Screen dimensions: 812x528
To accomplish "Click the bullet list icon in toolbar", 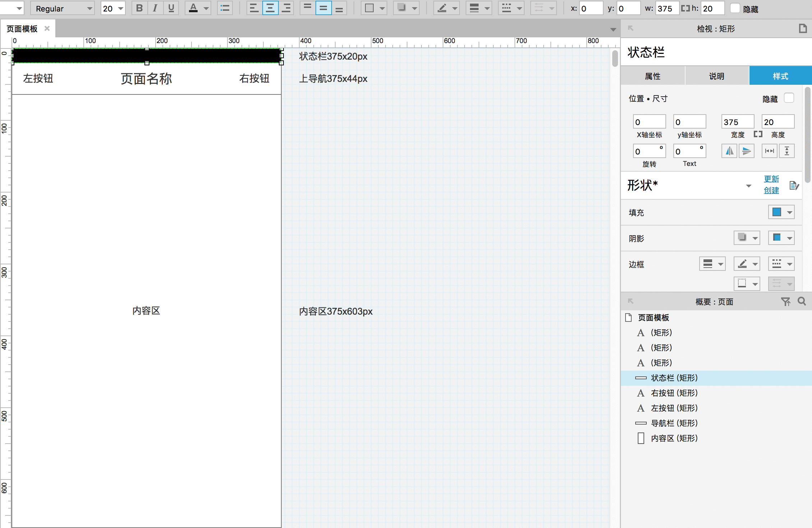I will [x=225, y=8].
